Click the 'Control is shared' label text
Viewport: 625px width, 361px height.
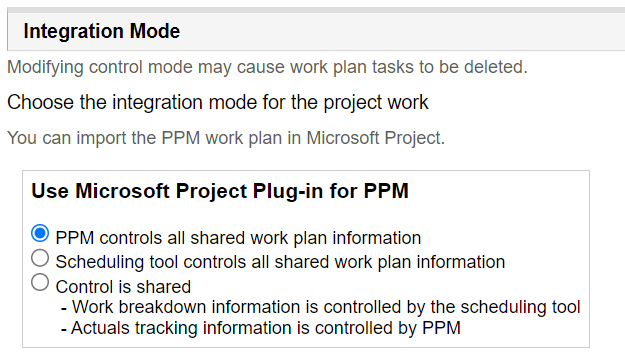(123, 287)
